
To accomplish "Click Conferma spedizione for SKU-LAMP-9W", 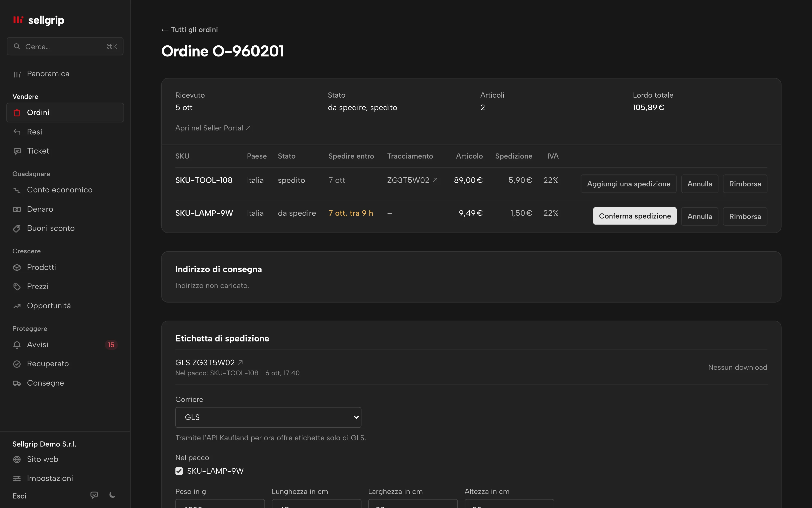I will pos(635,216).
